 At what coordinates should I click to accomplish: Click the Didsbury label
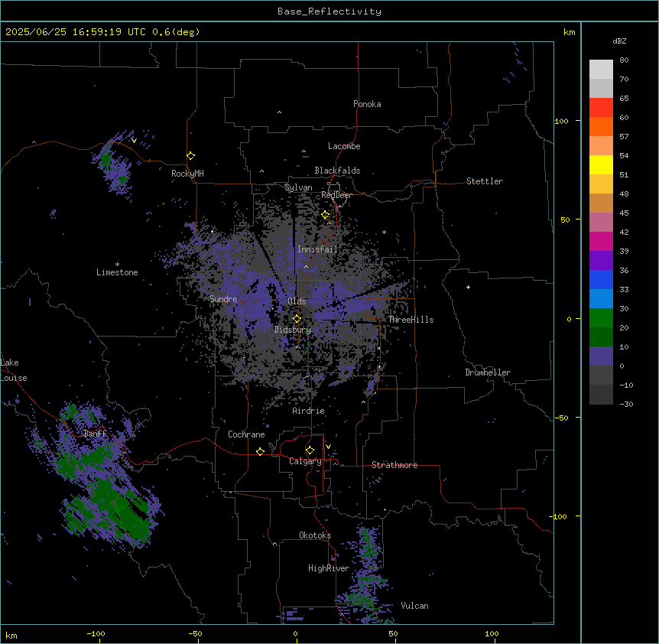coord(293,330)
